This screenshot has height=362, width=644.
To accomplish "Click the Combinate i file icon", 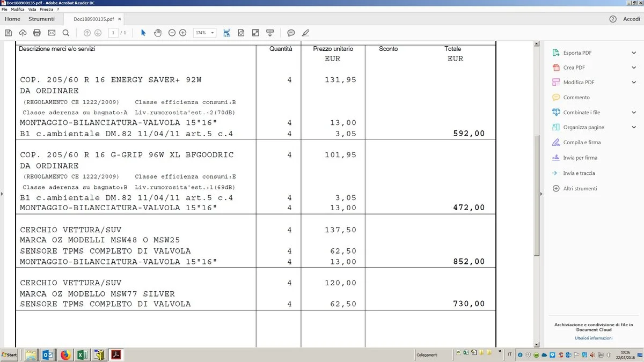I will click(555, 113).
